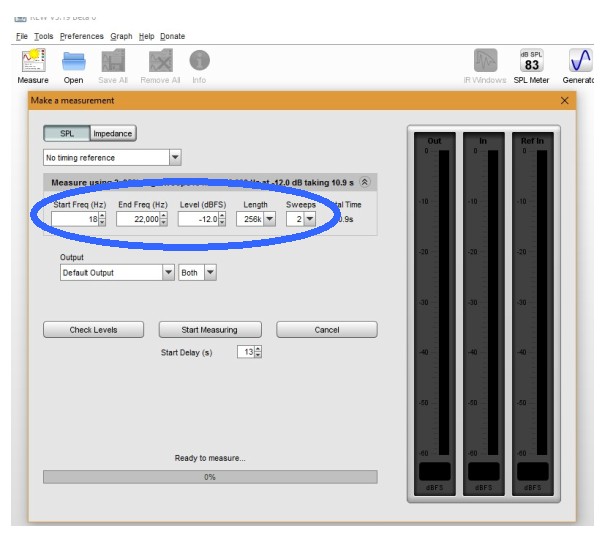Click the Measure toolbar icon
This screenshot has height=555, width=613.
pyautogui.click(x=32, y=62)
